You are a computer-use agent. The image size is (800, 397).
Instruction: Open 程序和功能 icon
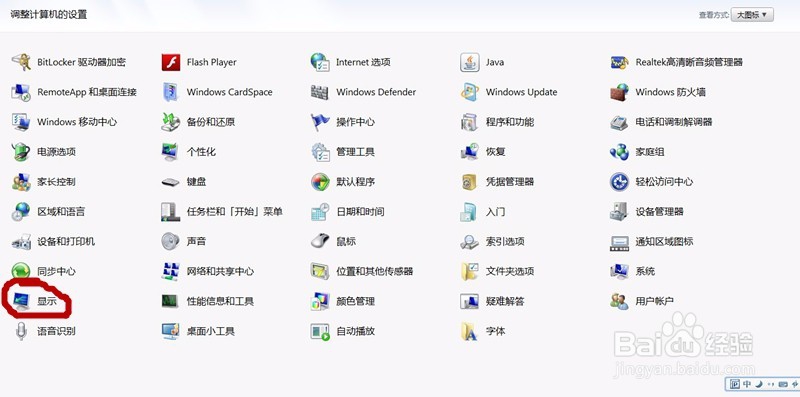click(x=469, y=122)
